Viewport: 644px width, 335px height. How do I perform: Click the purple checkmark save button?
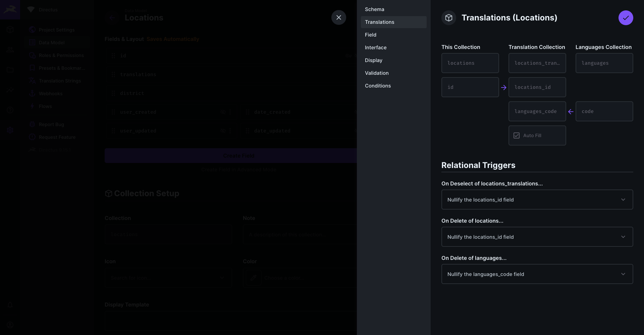click(x=626, y=18)
